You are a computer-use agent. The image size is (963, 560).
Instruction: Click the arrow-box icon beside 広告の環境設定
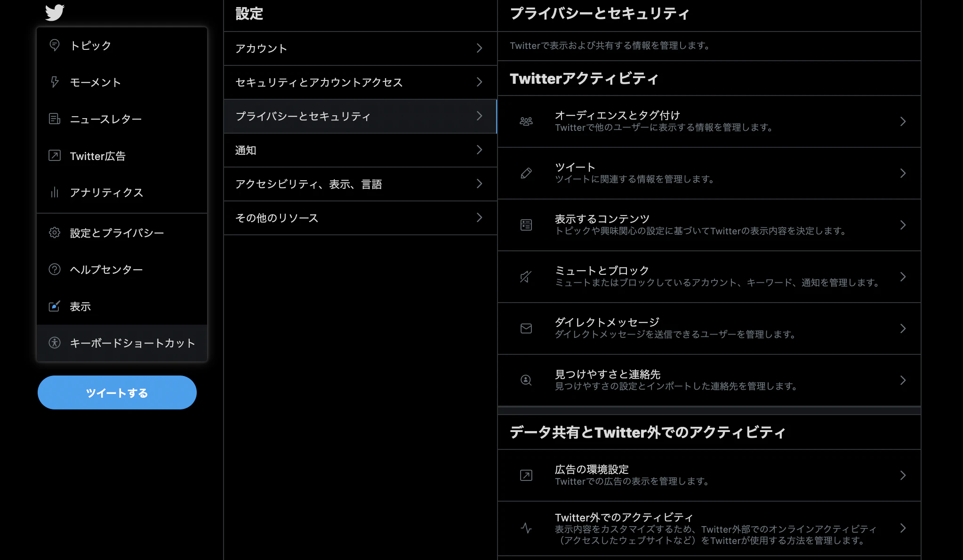point(526,475)
